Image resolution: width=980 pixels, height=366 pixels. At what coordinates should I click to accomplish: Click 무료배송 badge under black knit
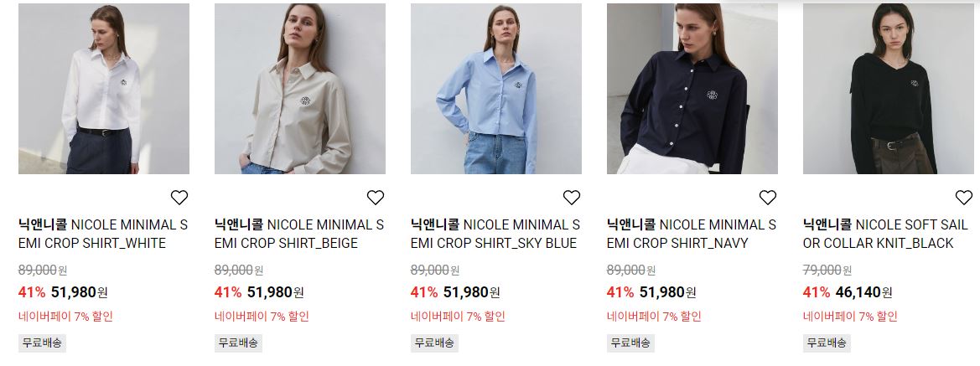click(827, 343)
